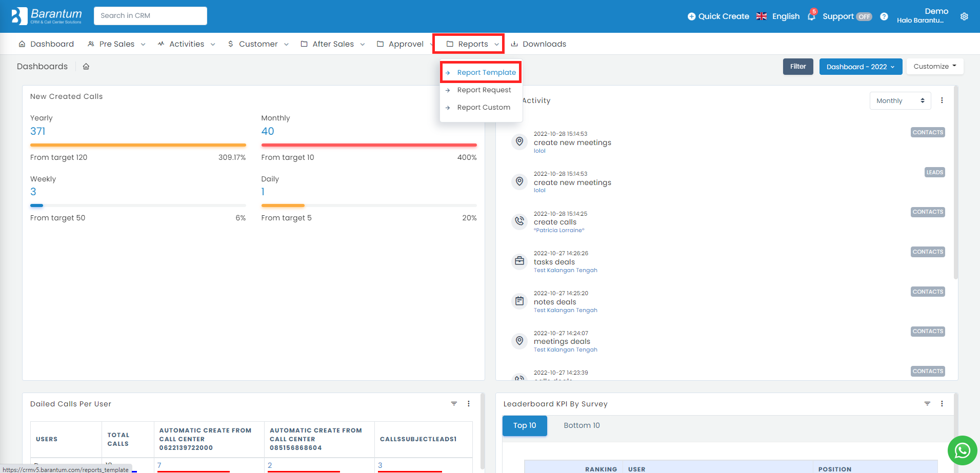Select Report Request menu item

coord(484,90)
